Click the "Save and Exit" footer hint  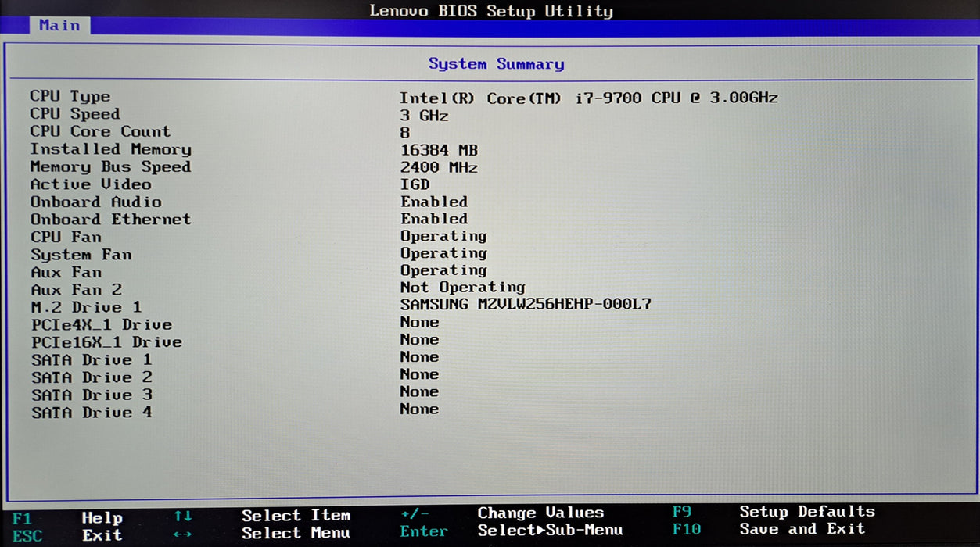coord(802,529)
